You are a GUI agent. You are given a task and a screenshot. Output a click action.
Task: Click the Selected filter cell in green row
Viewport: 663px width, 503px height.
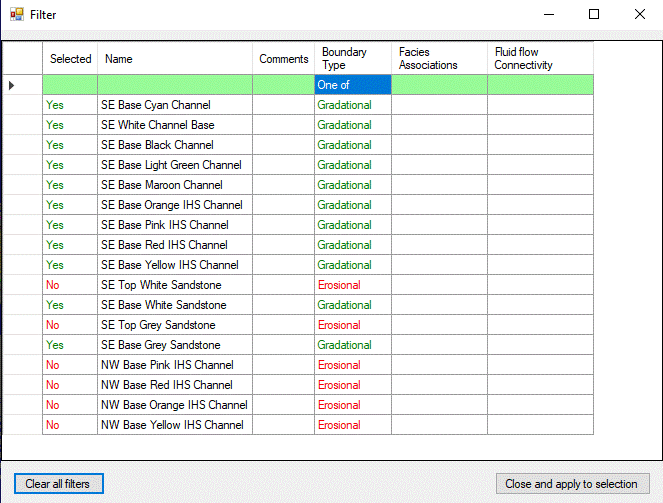click(x=70, y=85)
